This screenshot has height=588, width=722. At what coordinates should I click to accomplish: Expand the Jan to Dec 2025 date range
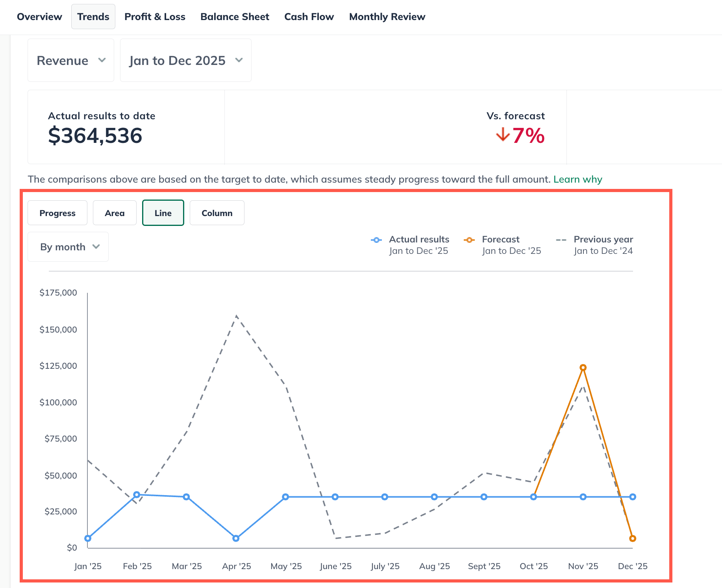tap(185, 61)
